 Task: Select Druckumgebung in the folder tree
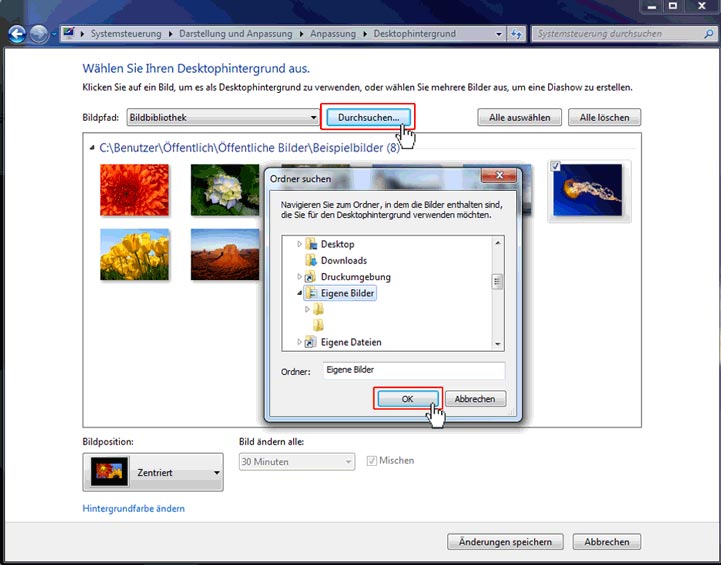tap(355, 277)
